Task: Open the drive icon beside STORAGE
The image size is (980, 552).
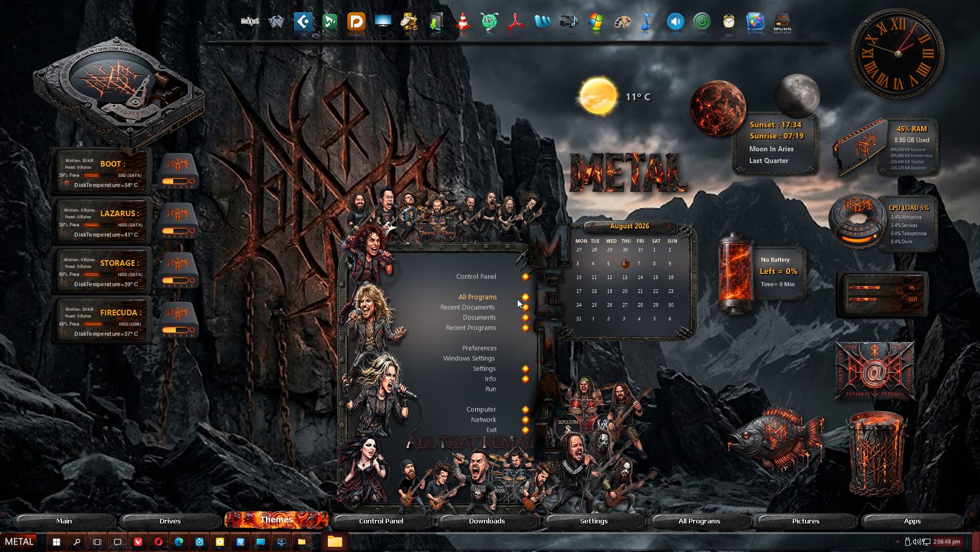Action: click(x=178, y=270)
